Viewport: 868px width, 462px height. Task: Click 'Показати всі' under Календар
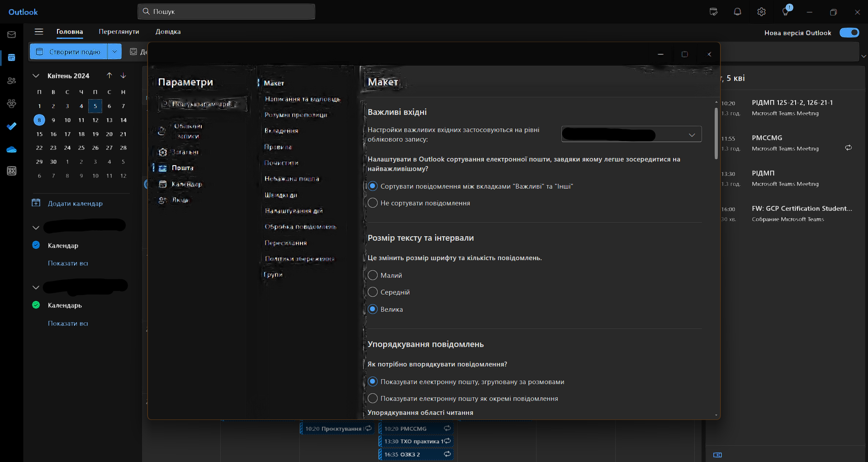68,263
